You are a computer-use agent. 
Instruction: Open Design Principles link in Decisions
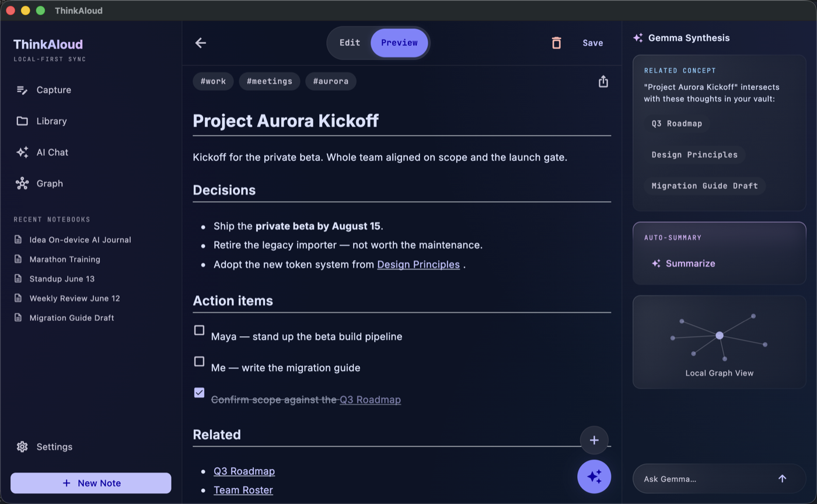pyautogui.click(x=418, y=264)
